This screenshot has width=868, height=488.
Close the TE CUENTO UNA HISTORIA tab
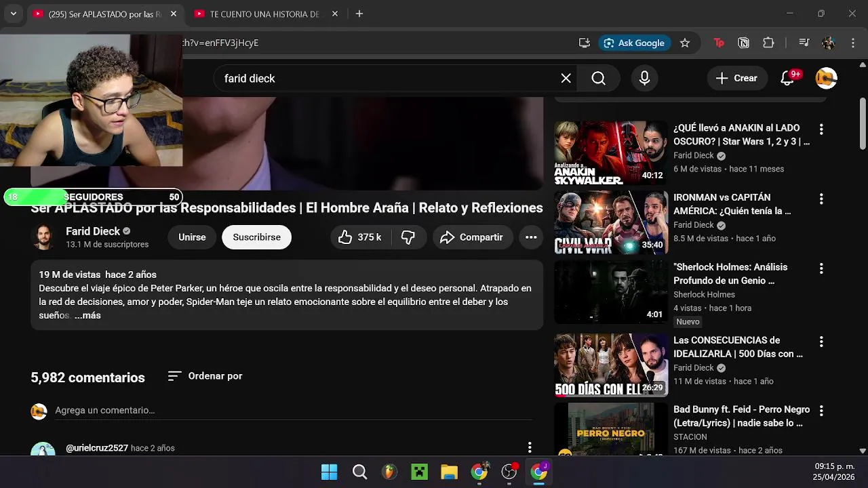point(335,14)
